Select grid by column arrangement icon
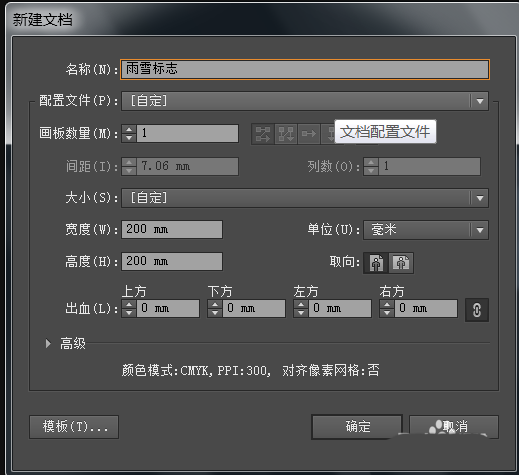The height and width of the screenshot is (475, 519). click(286, 134)
